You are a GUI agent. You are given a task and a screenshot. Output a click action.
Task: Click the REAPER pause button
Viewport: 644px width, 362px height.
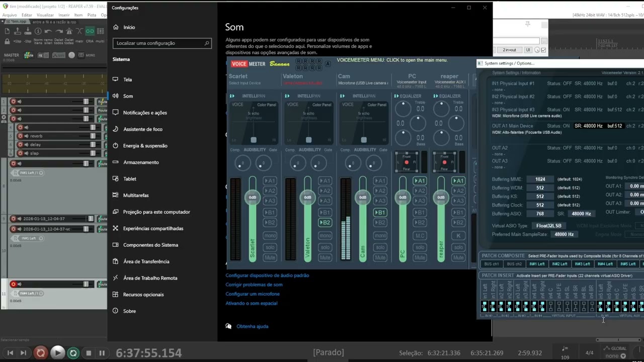point(102,353)
